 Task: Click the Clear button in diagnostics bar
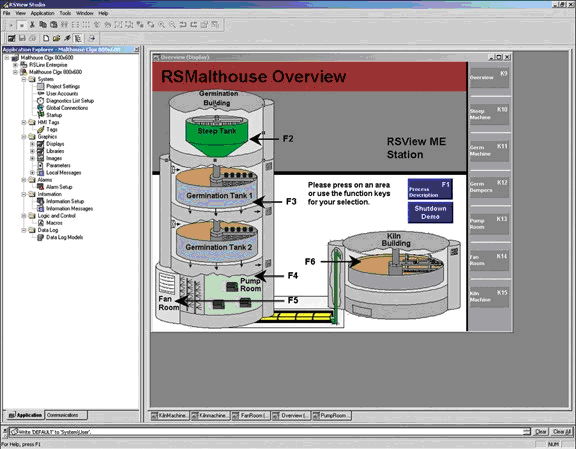tap(541, 432)
